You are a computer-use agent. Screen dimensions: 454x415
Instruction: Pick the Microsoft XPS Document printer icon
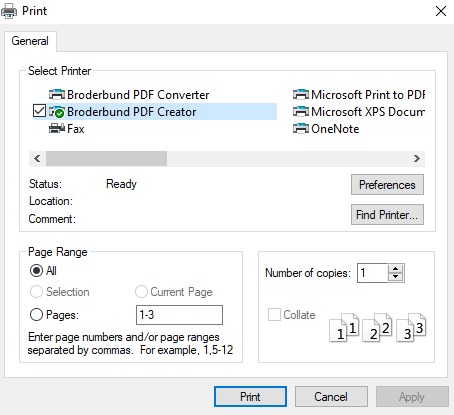(301, 112)
